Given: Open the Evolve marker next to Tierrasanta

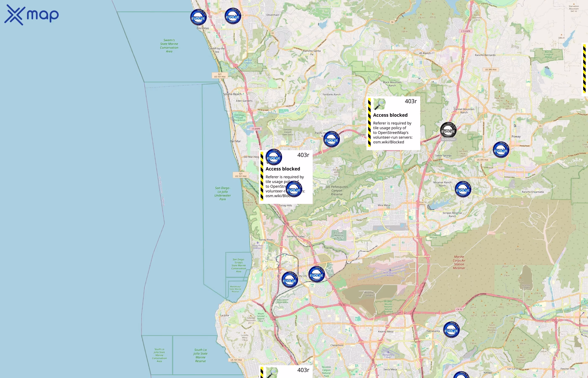Looking at the screenshot, I should point(451,330).
